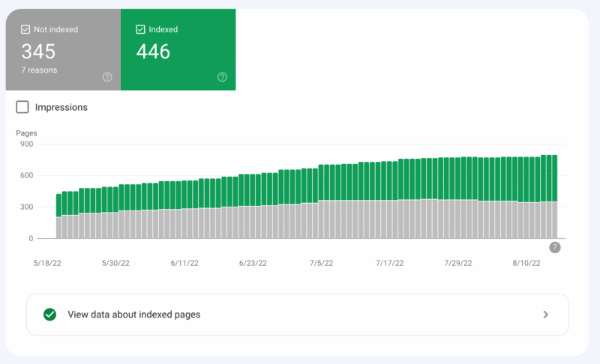This screenshot has height=364, width=600.
Task: Click the 5/18/22 date label on axis
Action: coord(49,263)
